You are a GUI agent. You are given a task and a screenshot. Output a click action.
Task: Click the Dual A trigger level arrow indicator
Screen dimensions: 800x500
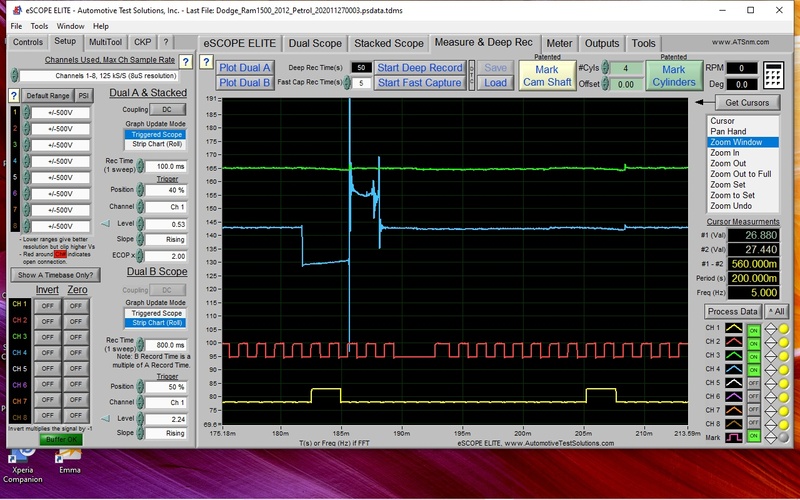[x=106, y=223]
